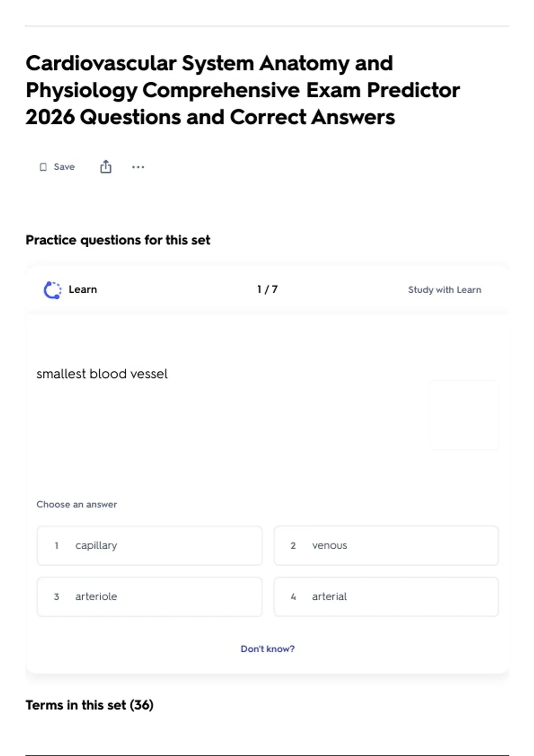
Task: Click the Don't know? link
Action: [267, 649]
